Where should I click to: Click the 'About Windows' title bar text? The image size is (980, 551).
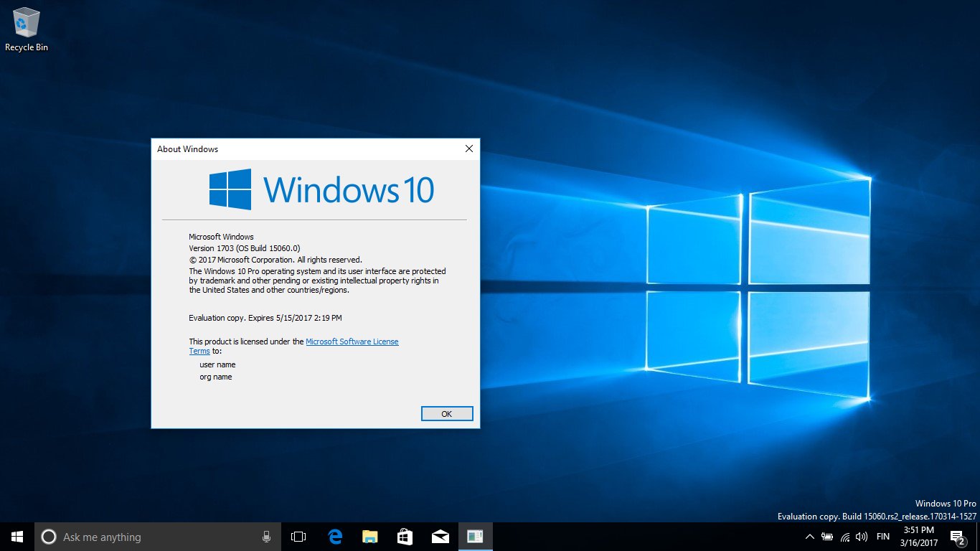click(188, 149)
